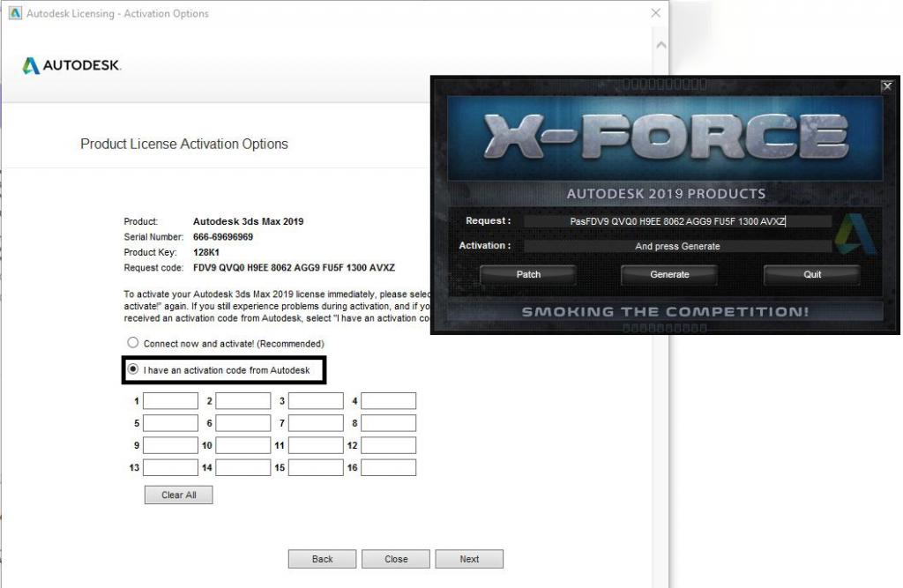Click the scroll-up arrow in Autodesk Licensing window
Image resolution: width=903 pixels, height=588 pixels.
point(661,44)
